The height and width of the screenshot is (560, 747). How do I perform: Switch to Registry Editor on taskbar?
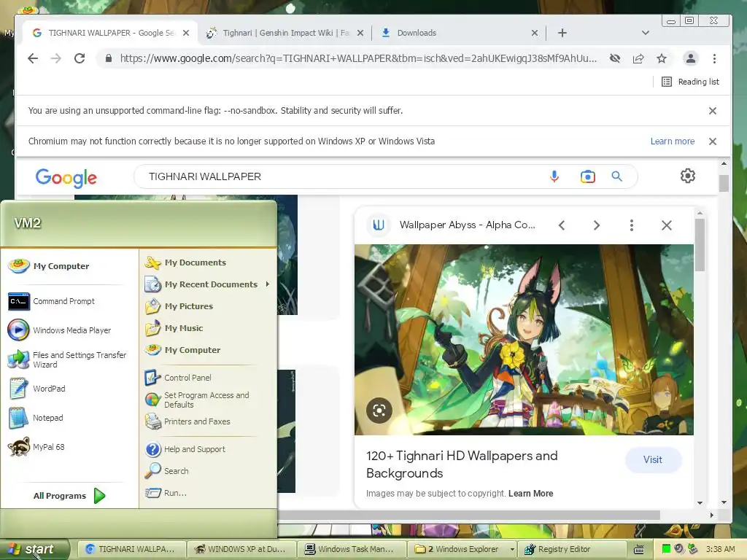pyautogui.click(x=572, y=549)
